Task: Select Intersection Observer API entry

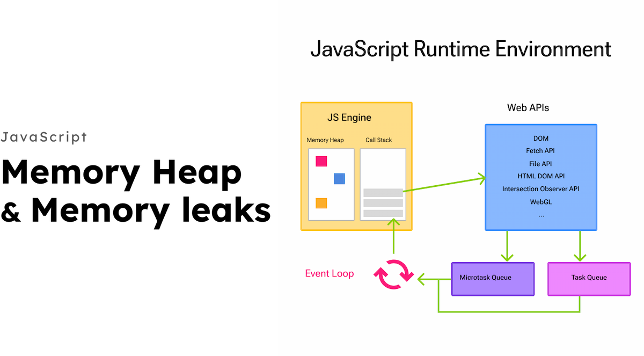Action: 540,189
